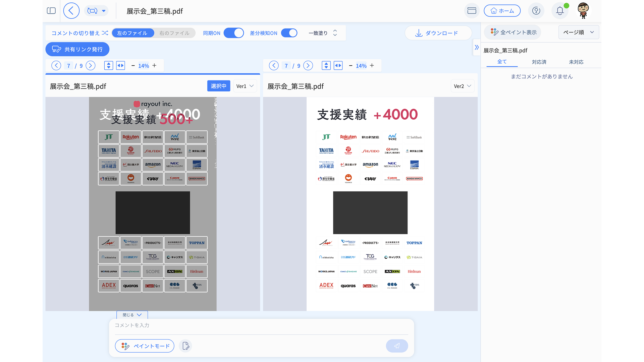
Task: Select the 右のファイル comment option
Action: click(174, 33)
